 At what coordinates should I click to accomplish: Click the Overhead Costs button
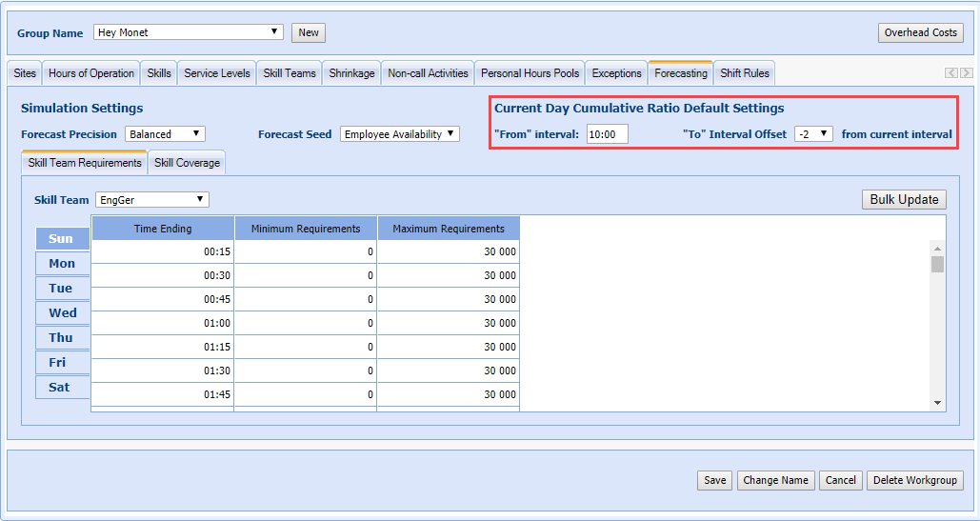[x=920, y=32]
